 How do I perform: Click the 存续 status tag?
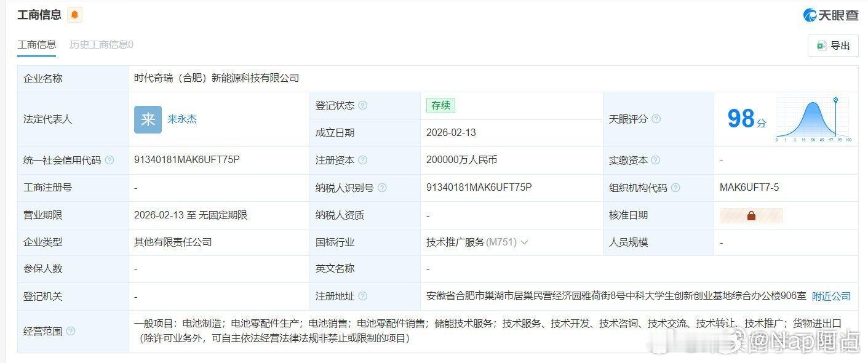440,105
